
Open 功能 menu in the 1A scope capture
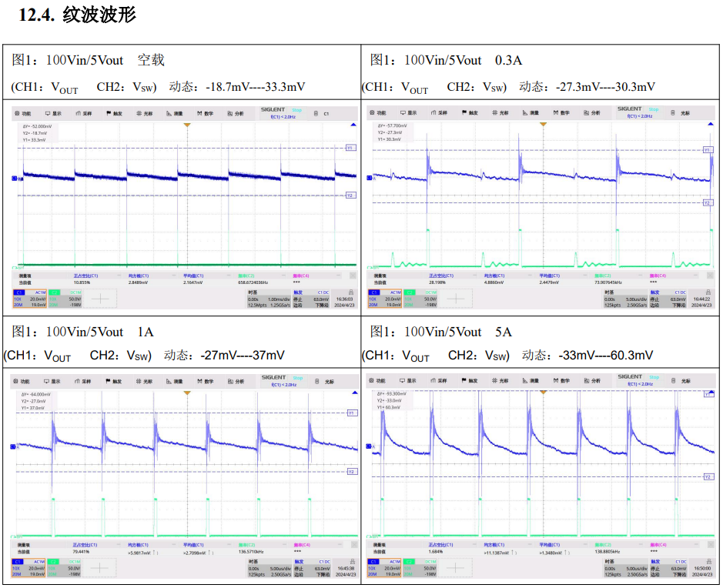click(x=22, y=382)
